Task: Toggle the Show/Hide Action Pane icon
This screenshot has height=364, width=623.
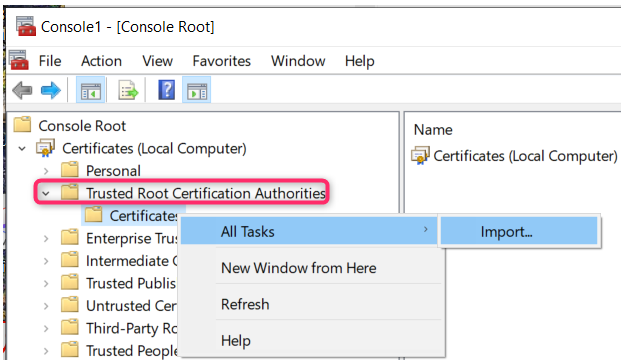Action: tap(197, 90)
